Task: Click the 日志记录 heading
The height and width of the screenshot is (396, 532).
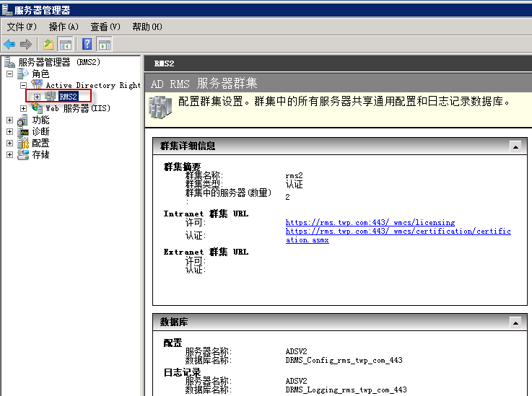Action: tap(182, 372)
